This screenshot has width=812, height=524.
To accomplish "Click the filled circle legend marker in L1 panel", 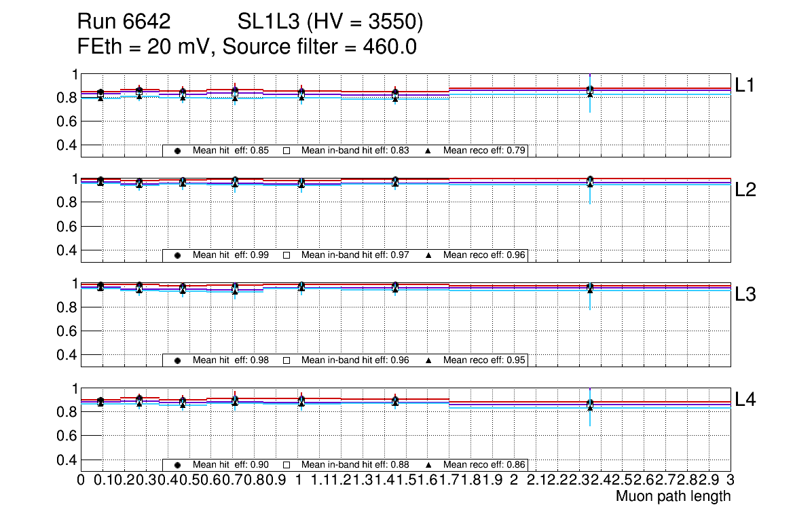I will pos(177,151).
